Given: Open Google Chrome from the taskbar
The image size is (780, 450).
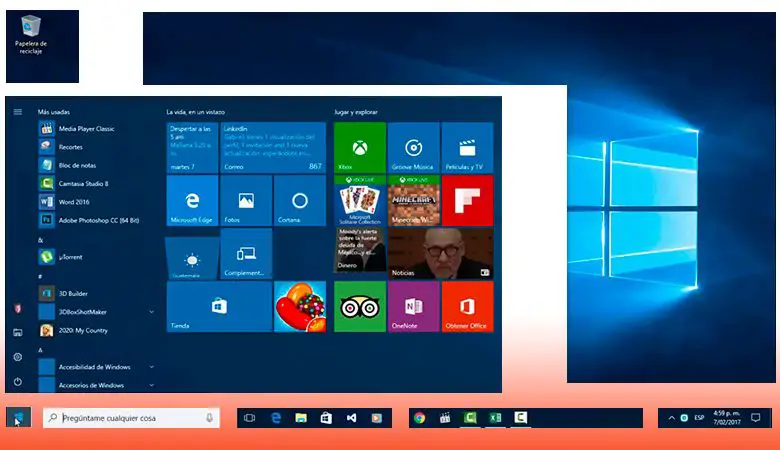Looking at the screenshot, I should pos(420,418).
